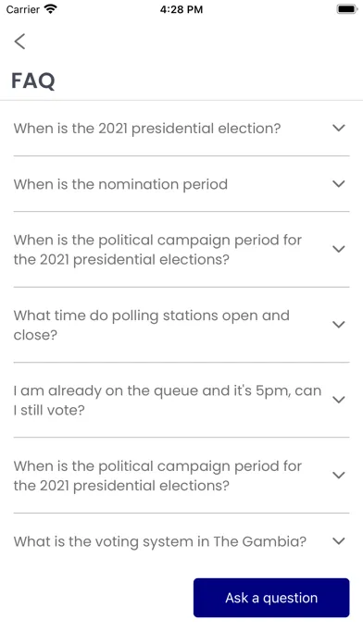The height and width of the screenshot is (644, 363).
Task: Expand chevron for 2021 presidential election date
Action: tap(338, 128)
